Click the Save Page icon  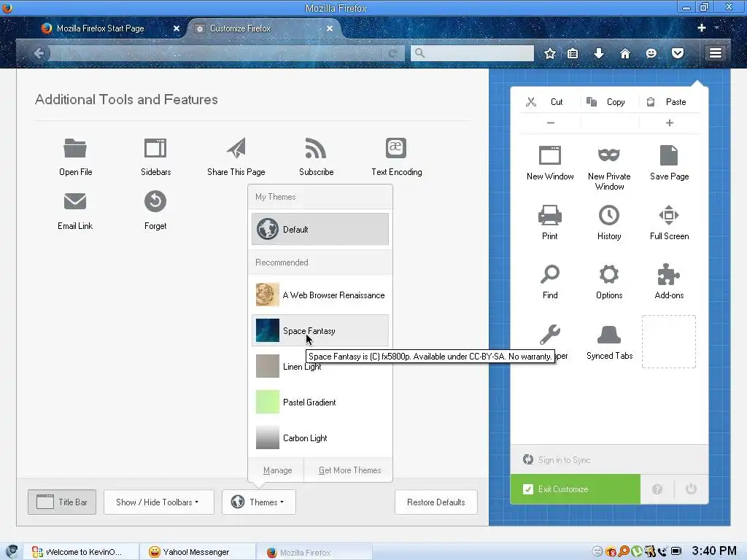pos(669,155)
